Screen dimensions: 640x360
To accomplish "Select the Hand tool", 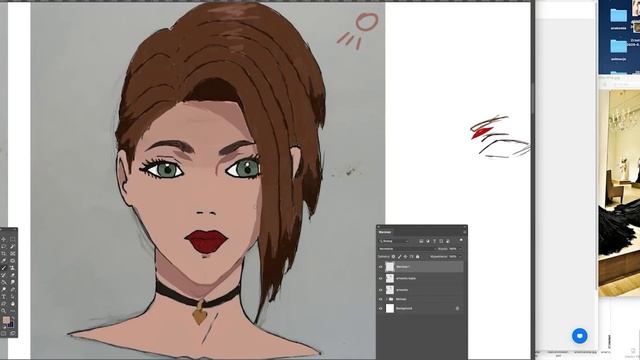I will 13,304.
